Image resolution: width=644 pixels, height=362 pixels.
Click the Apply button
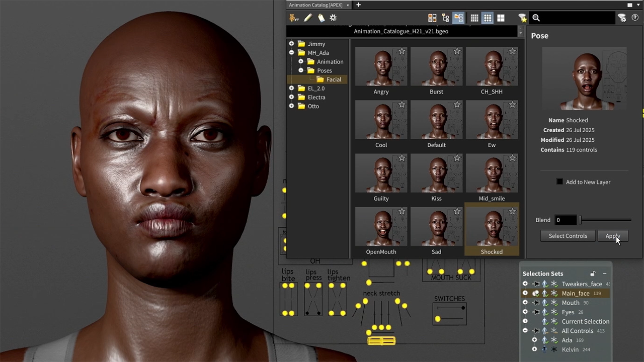[613, 236]
